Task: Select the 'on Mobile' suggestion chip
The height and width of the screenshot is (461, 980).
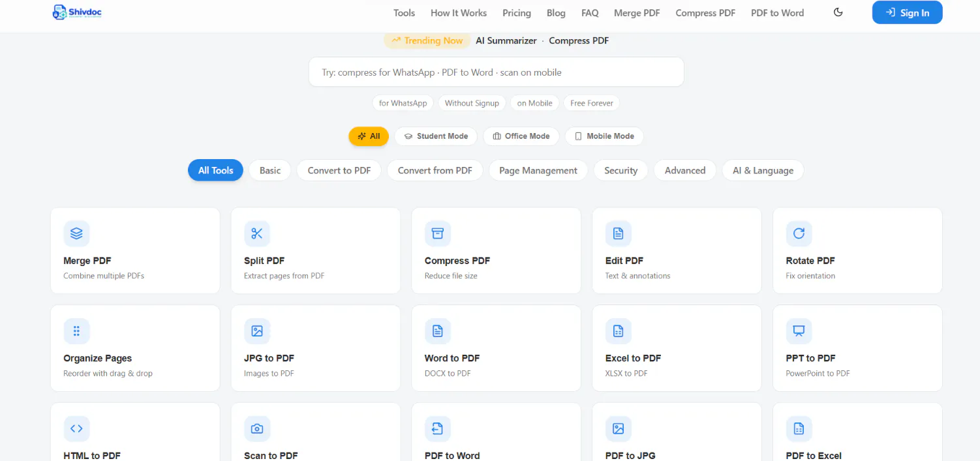Action: (x=534, y=103)
